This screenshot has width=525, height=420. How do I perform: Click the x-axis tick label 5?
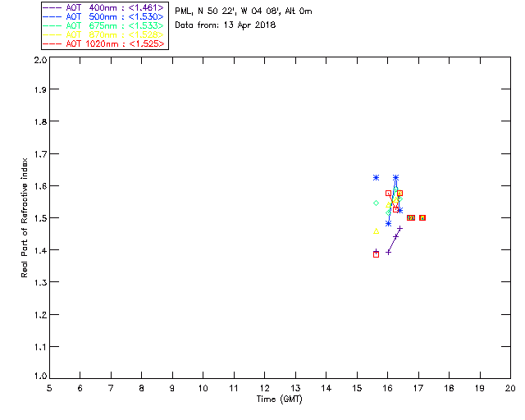[x=49, y=388]
